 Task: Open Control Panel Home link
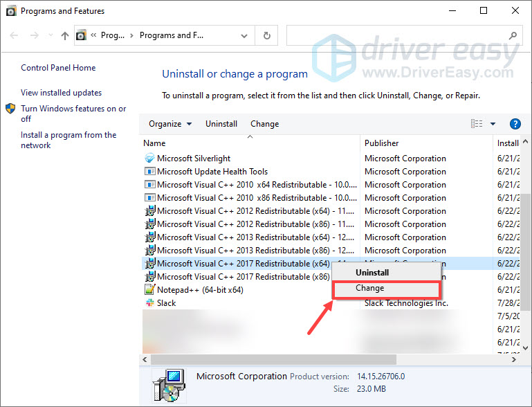click(x=58, y=68)
